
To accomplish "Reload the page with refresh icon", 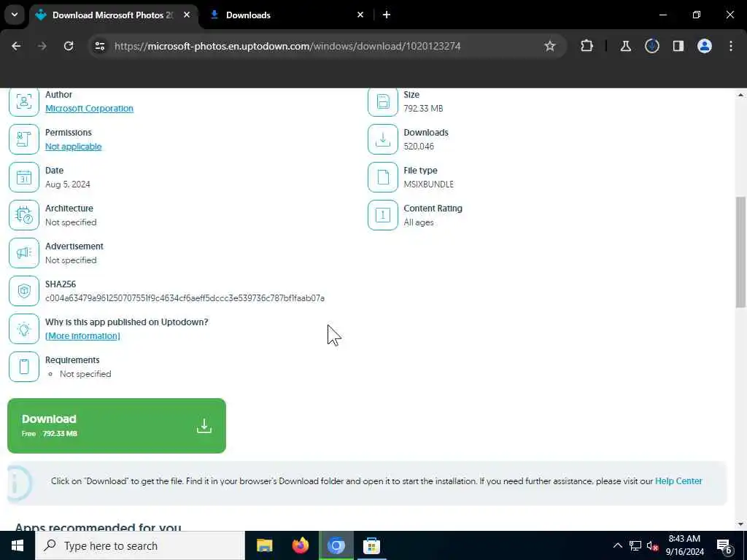I will coord(69,46).
